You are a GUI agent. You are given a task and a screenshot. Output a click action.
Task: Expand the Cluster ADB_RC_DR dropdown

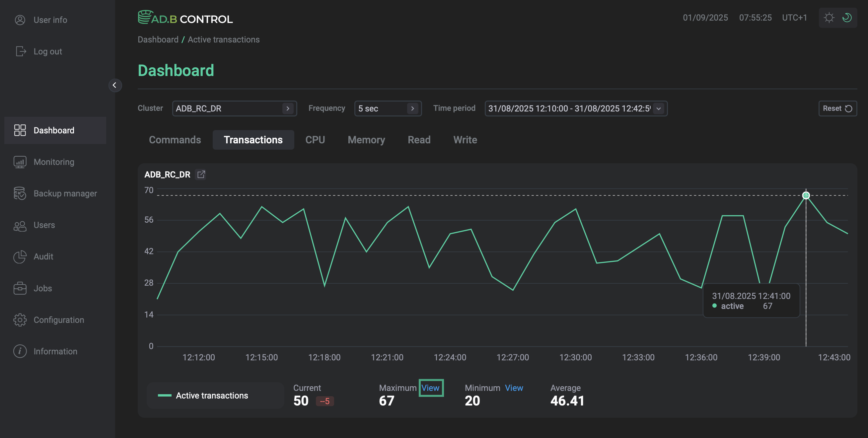pyautogui.click(x=288, y=109)
